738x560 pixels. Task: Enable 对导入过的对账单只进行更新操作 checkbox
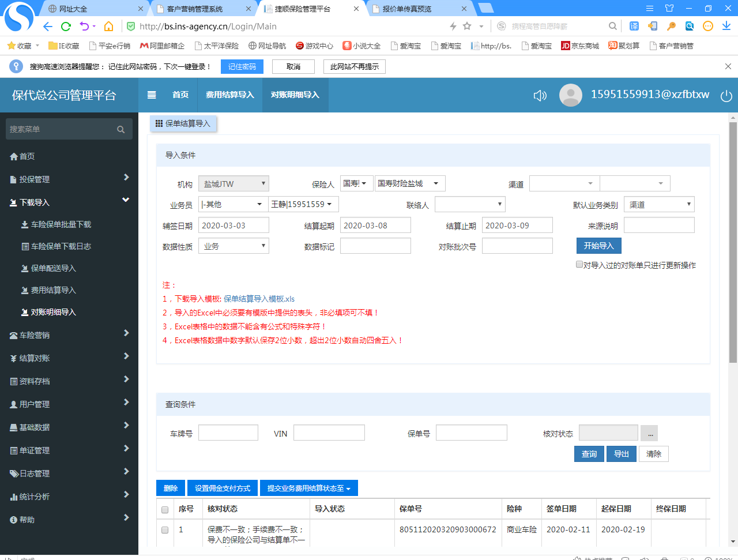[x=579, y=265]
